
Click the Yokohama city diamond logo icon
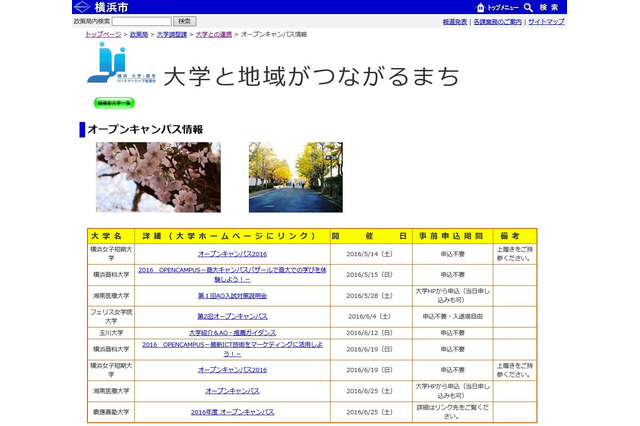click(x=82, y=7)
